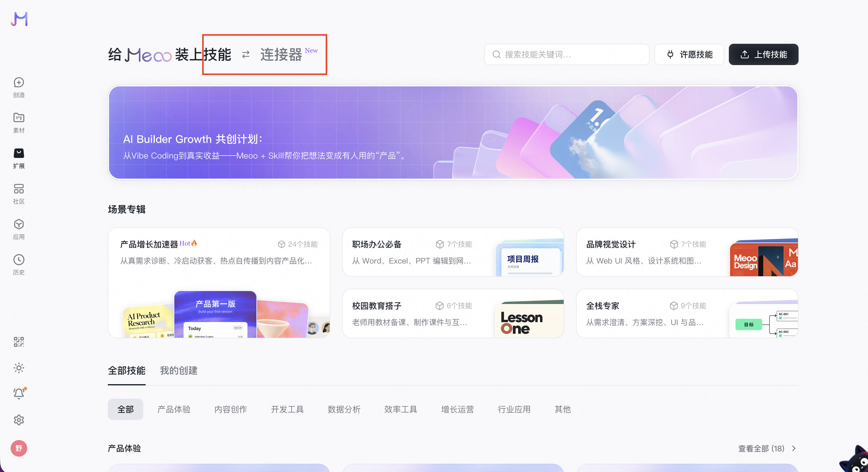Click the user avatar 野
Screen dimensions: 868x472
(x=19, y=448)
